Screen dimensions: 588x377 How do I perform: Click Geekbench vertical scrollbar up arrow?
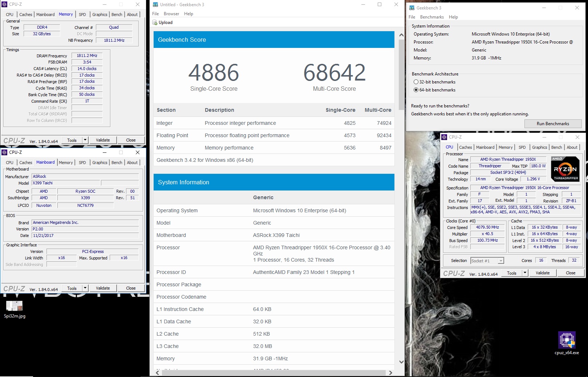click(x=401, y=35)
